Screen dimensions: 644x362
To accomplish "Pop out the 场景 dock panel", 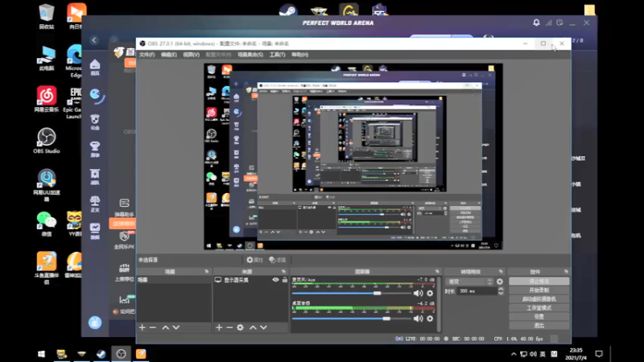I will pos(207,271).
